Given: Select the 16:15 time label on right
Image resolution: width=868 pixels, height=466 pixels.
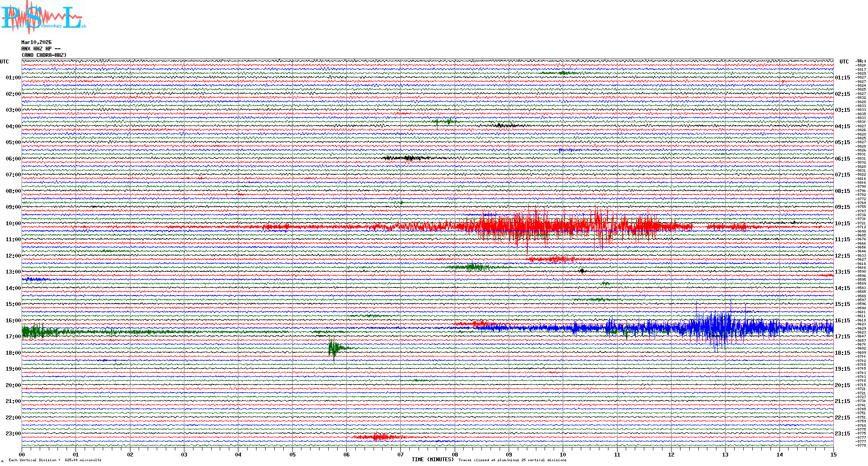Looking at the screenshot, I should point(842,321).
